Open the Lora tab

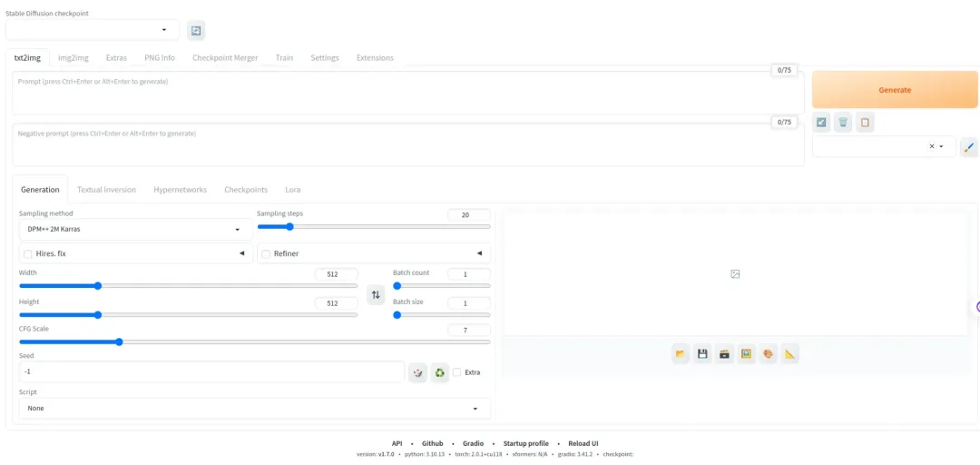292,190
